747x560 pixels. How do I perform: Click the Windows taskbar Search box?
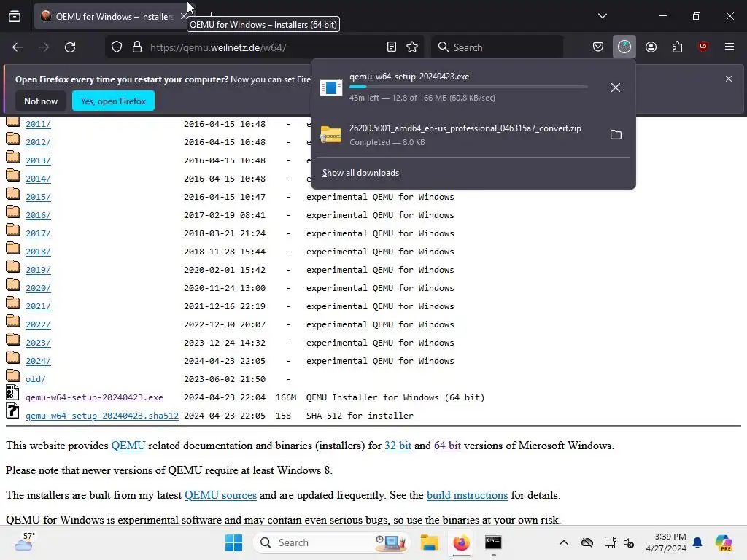point(332,542)
